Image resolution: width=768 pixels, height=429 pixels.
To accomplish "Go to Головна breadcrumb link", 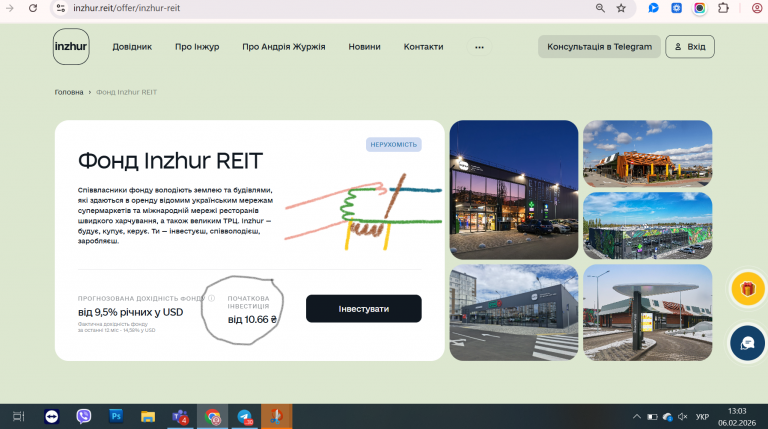I will coord(69,92).
